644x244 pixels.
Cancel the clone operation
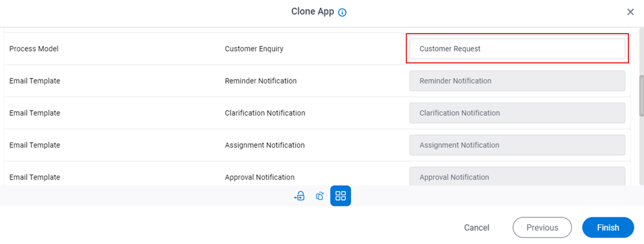pyautogui.click(x=476, y=228)
